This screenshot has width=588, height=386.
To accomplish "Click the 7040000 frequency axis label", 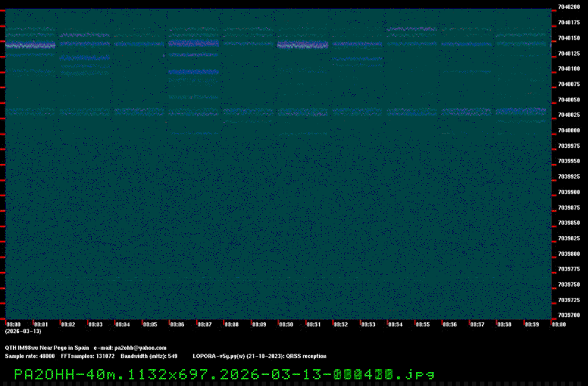I will click(570, 131).
